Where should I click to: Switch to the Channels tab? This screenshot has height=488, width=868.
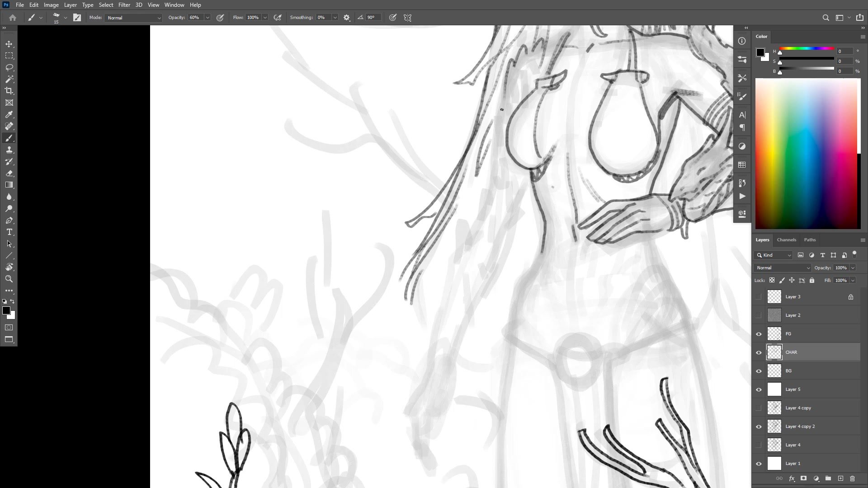pyautogui.click(x=786, y=240)
